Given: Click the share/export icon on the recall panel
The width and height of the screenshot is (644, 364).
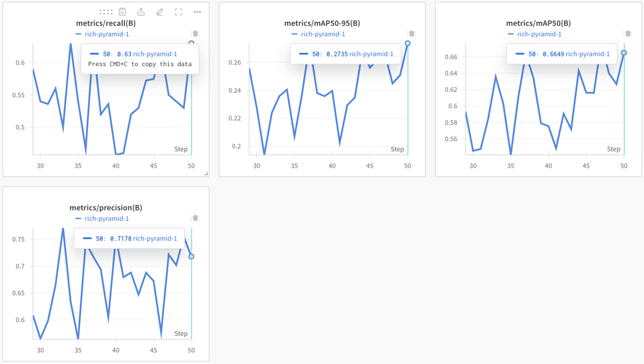Looking at the screenshot, I should pos(141,12).
